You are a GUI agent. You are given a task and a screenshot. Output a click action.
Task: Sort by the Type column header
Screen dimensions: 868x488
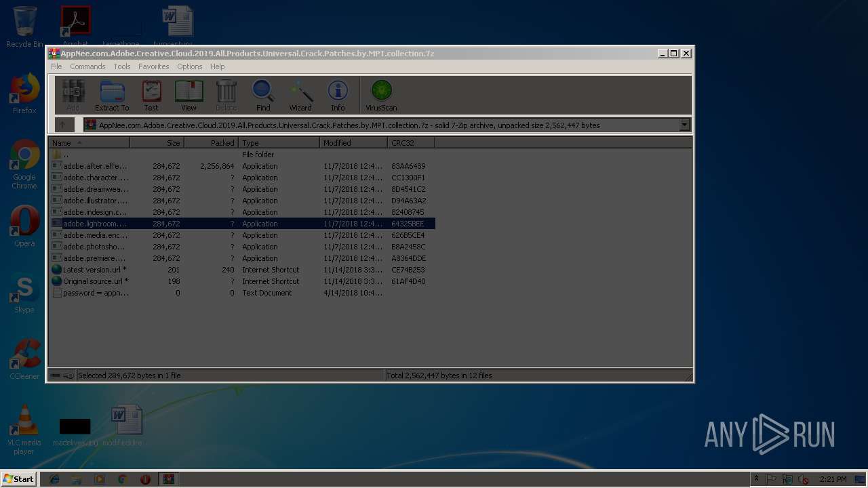click(279, 143)
